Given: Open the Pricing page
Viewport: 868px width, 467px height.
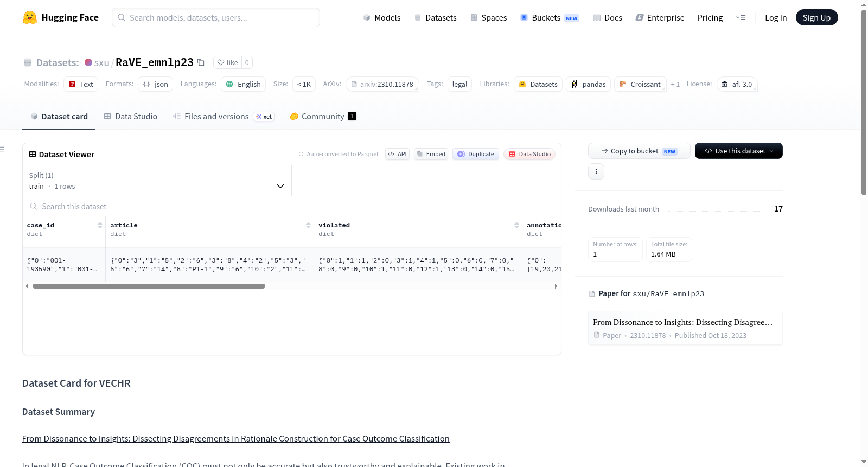Looking at the screenshot, I should click(x=710, y=17).
